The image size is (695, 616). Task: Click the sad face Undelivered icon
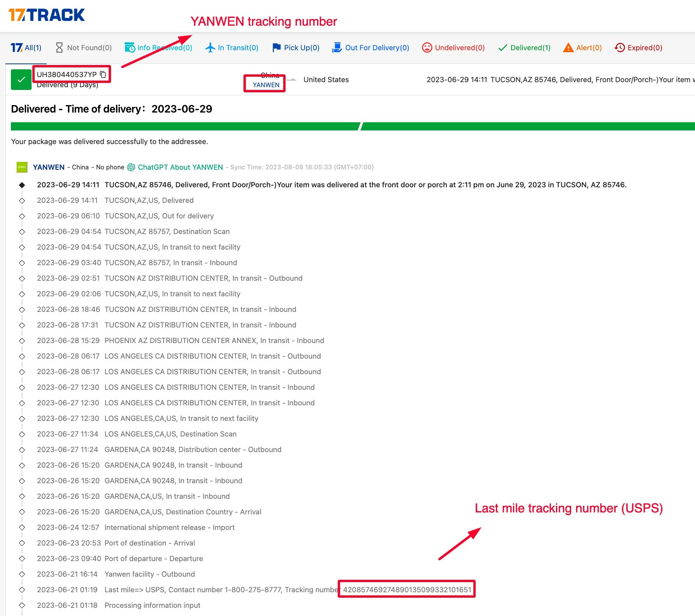[427, 48]
